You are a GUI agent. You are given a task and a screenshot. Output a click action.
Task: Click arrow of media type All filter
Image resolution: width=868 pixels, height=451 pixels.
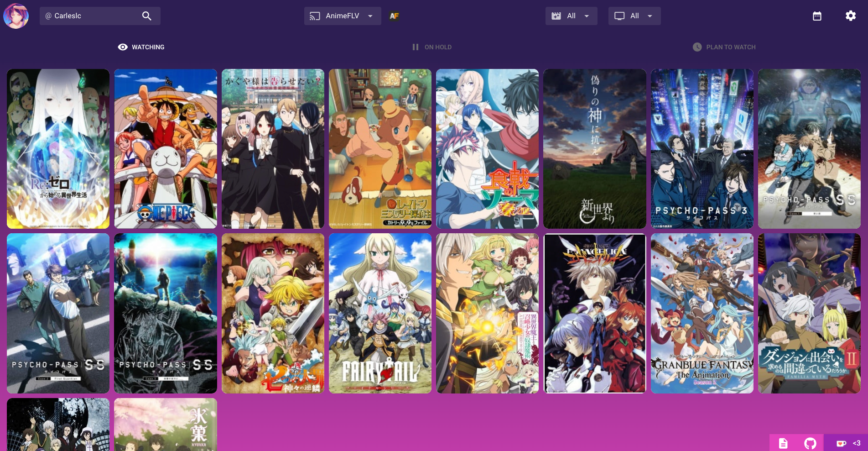point(650,16)
